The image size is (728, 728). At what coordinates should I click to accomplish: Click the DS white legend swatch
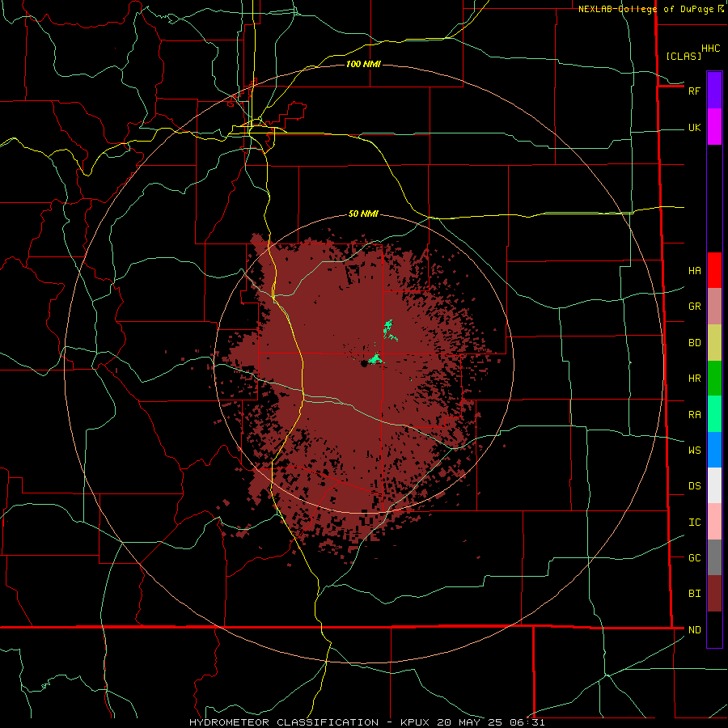[714, 485]
